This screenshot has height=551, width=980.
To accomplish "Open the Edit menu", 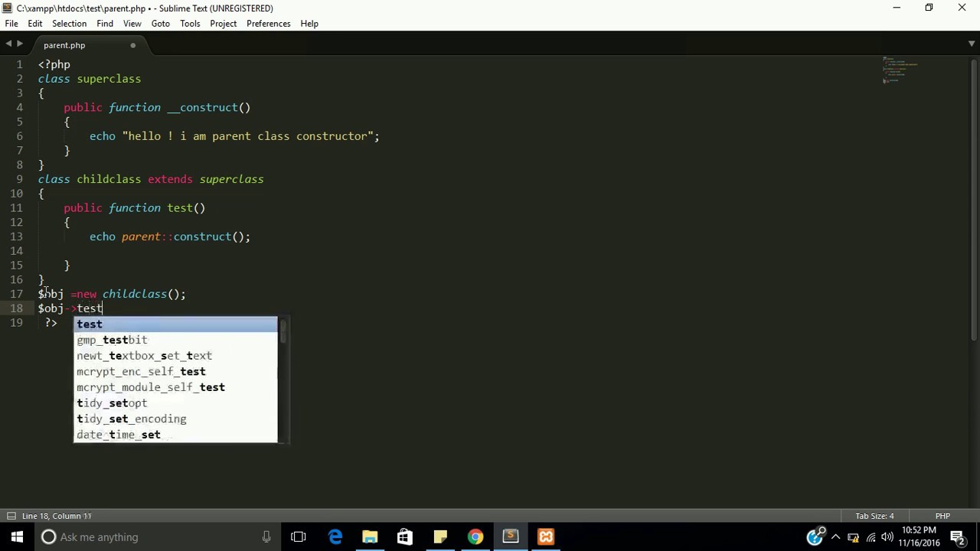I will 35,24.
